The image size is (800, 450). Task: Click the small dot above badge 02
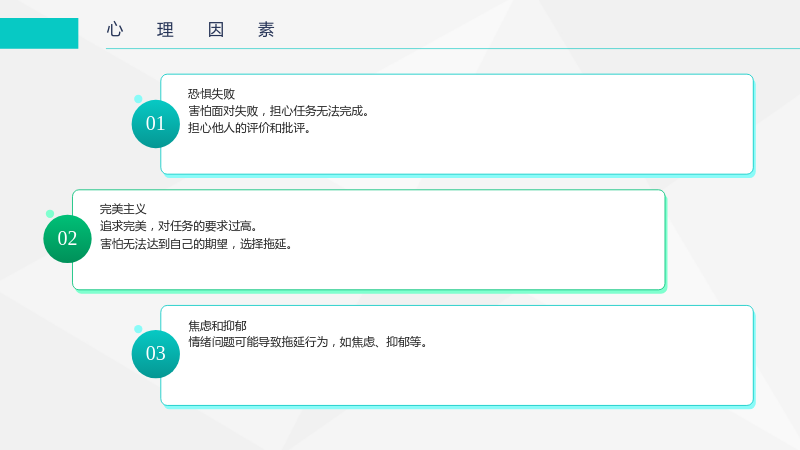[50, 214]
